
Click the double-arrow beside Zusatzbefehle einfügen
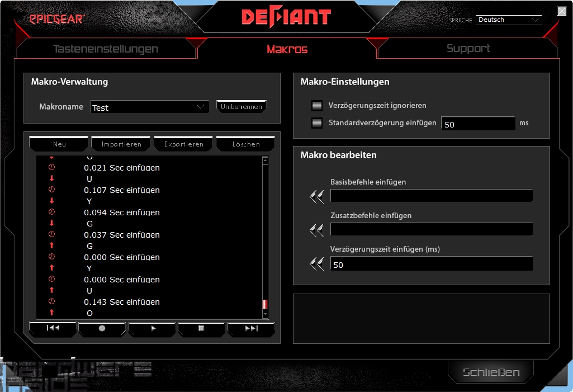pyautogui.click(x=316, y=230)
